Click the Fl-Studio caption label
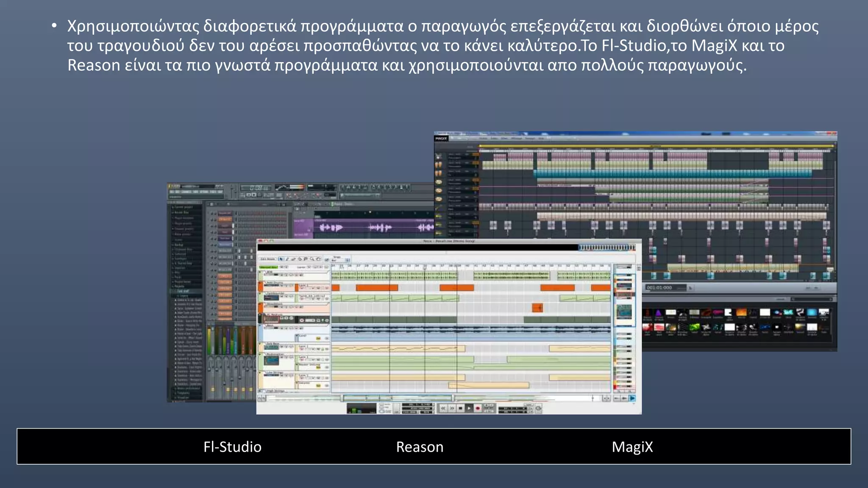Image resolution: width=868 pixels, height=488 pixels. (x=232, y=447)
